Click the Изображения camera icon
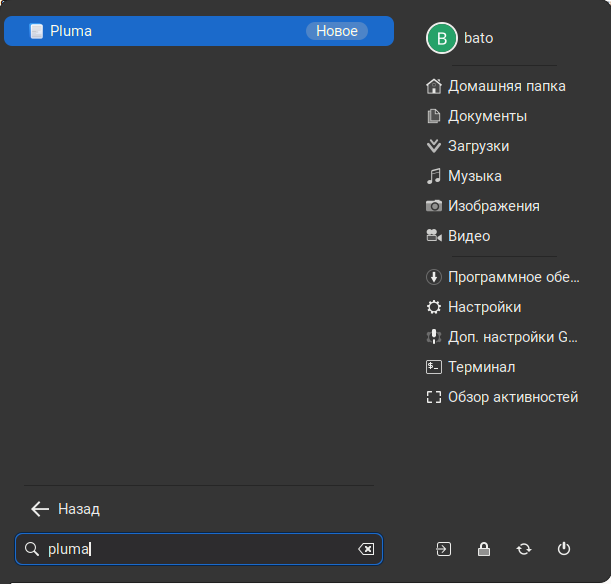The image size is (611, 584). pos(434,206)
